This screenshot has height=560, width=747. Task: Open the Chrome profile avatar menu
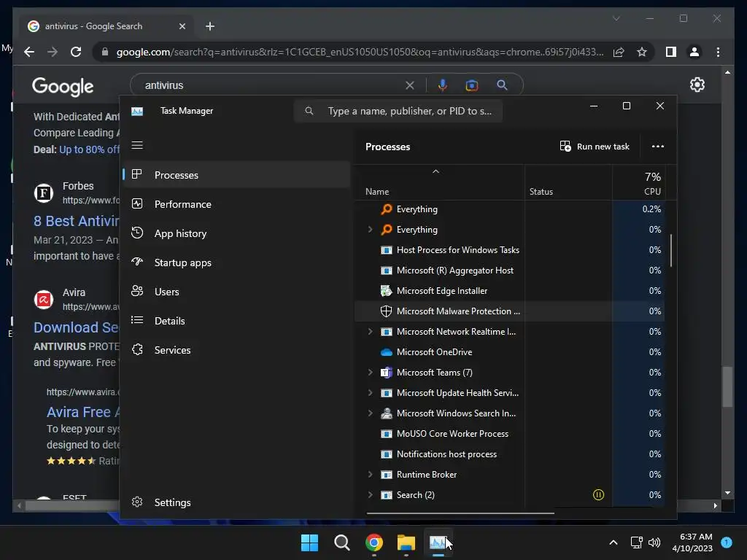point(694,52)
